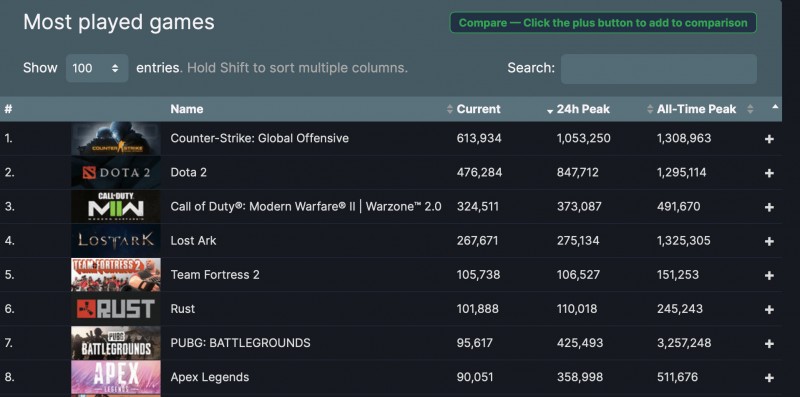This screenshot has width=800, height=397.
Task: Add Team Fortress 2 to comparison
Action: pyautogui.click(x=769, y=276)
